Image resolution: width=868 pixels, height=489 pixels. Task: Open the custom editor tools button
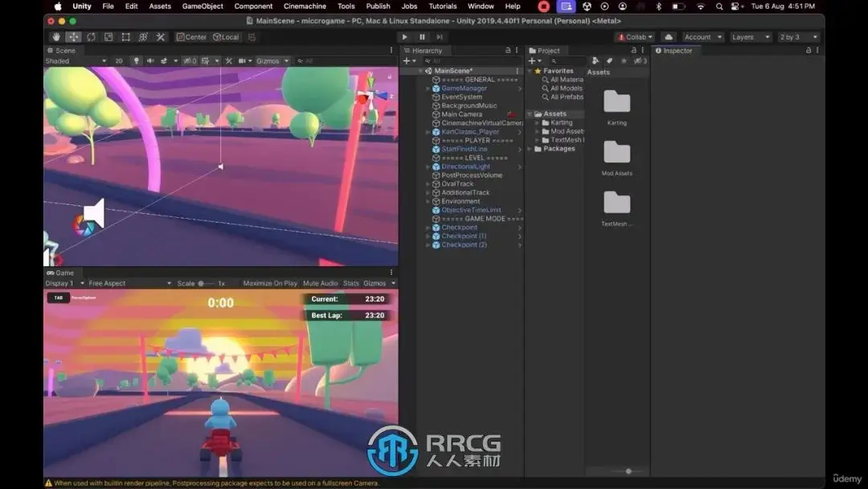point(161,37)
